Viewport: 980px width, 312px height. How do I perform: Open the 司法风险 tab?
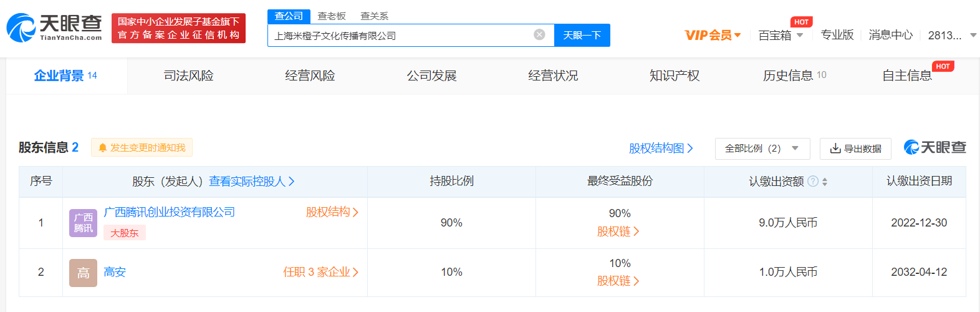(188, 76)
